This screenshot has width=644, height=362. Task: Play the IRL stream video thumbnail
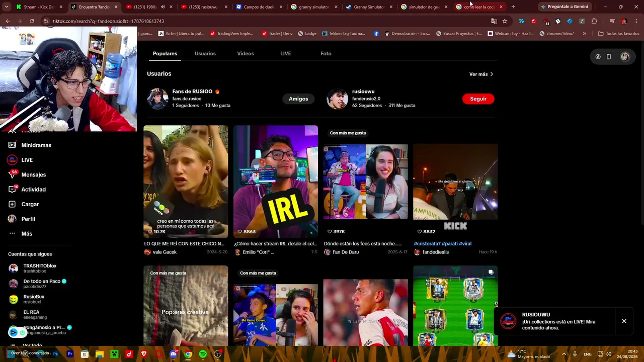pyautogui.click(x=276, y=182)
